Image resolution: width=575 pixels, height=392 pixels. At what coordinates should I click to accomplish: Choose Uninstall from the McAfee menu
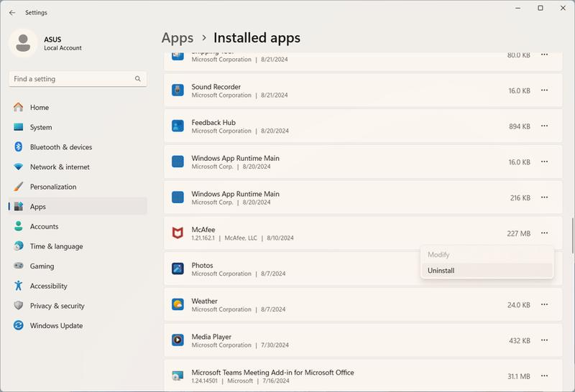pyautogui.click(x=487, y=271)
